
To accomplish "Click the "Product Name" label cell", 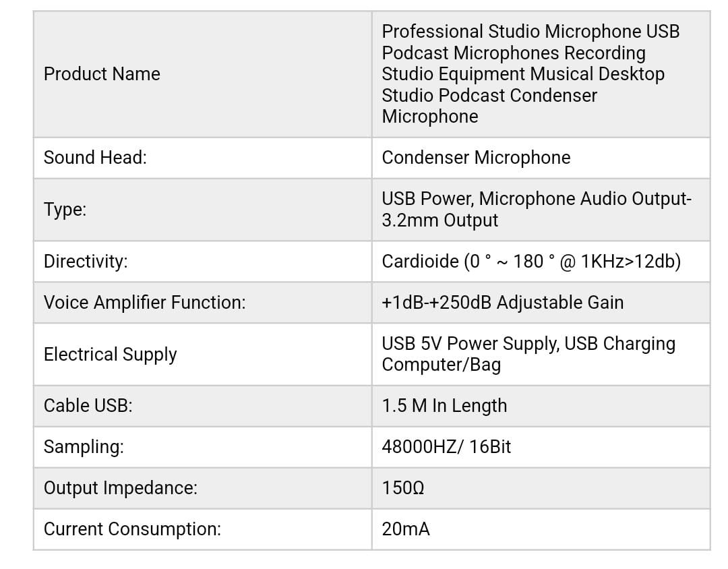I will [x=102, y=74].
